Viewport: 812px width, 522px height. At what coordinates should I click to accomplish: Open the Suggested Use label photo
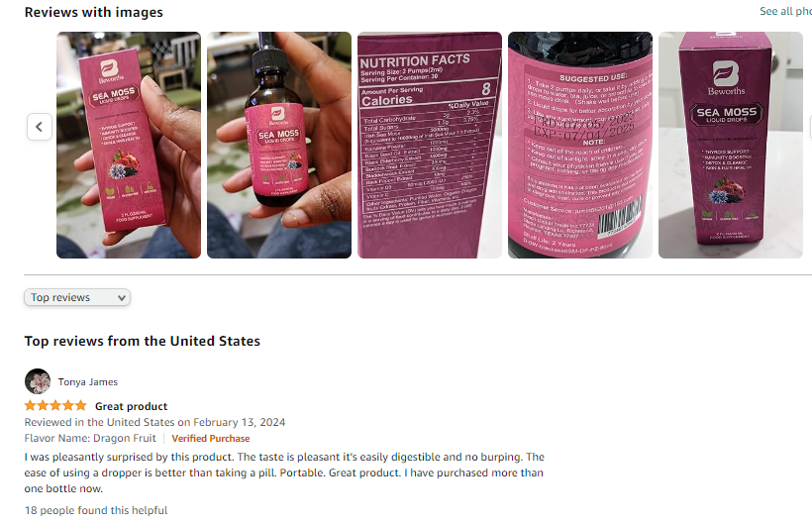click(x=580, y=145)
